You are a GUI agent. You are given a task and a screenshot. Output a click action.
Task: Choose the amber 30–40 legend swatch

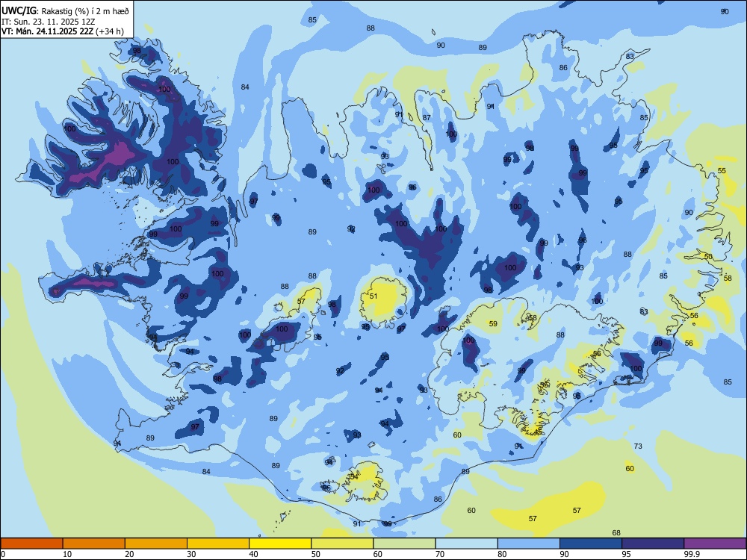218,544
